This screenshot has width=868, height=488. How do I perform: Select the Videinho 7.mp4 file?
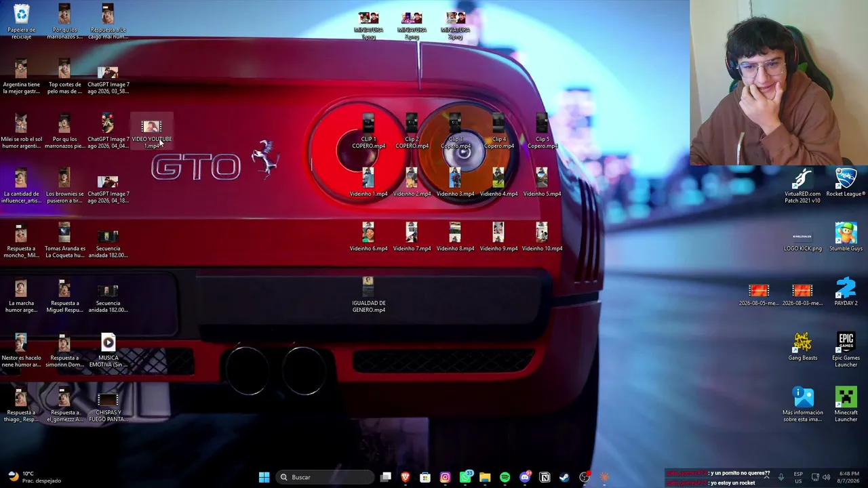pos(412,238)
